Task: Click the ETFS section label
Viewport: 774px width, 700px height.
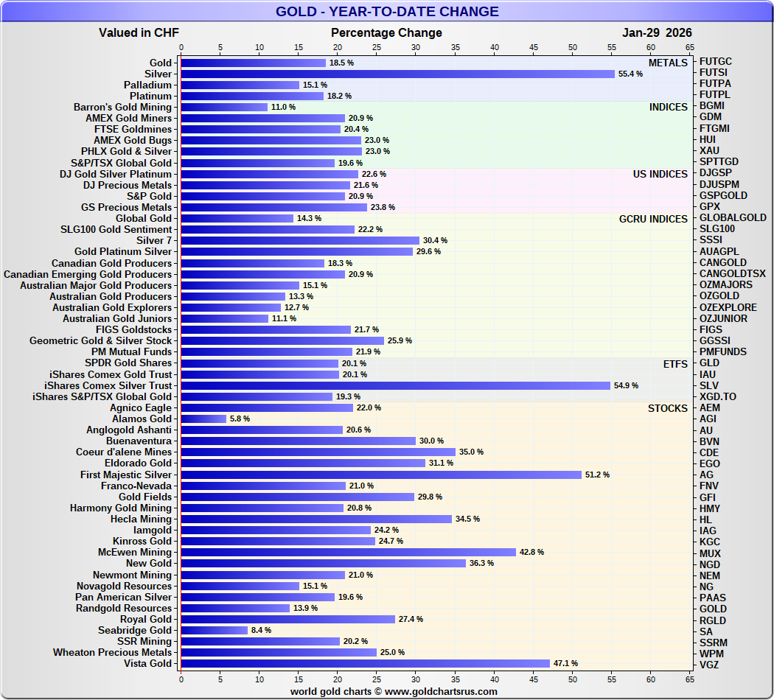Action: coord(675,364)
